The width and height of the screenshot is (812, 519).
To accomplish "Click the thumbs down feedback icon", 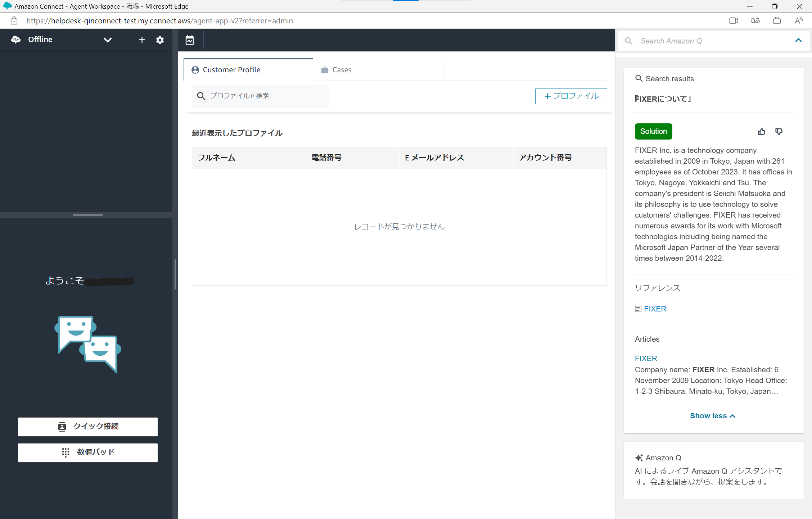I will [779, 132].
